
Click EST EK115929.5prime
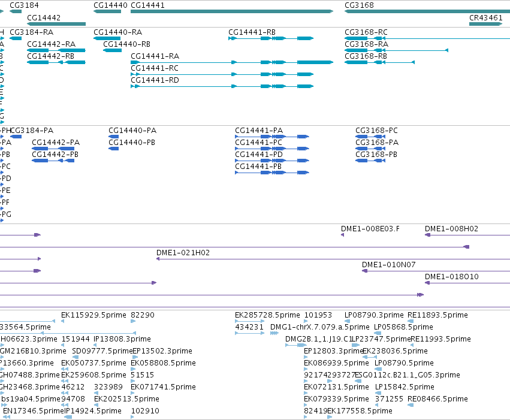[x=93, y=315]
